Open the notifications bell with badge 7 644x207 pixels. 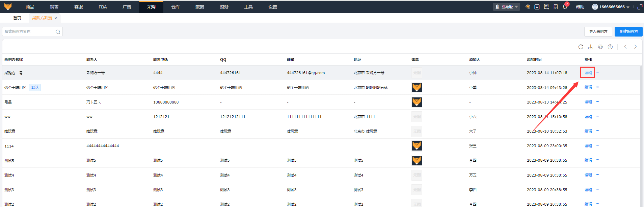[x=565, y=7]
